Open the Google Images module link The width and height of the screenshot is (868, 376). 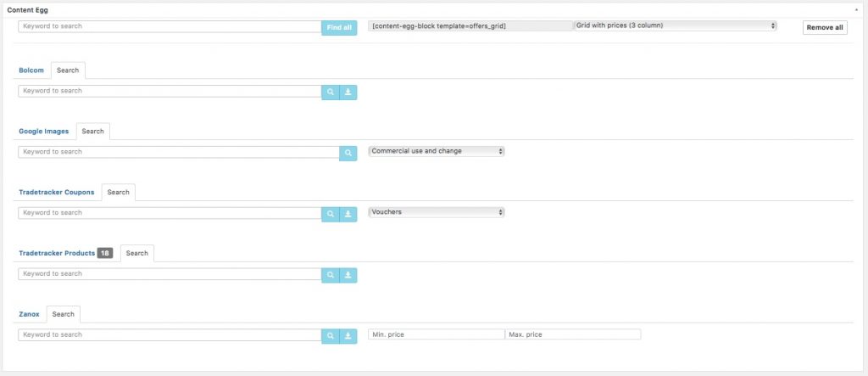(x=44, y=132)
